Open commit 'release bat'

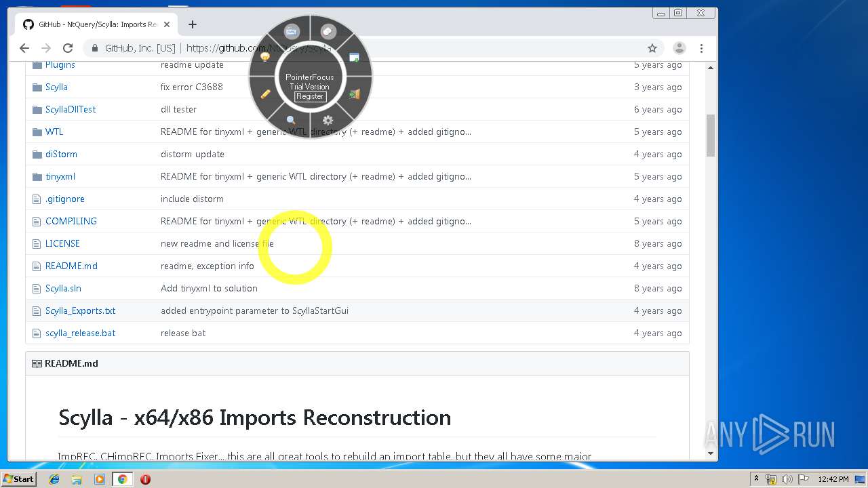point(183,333)
